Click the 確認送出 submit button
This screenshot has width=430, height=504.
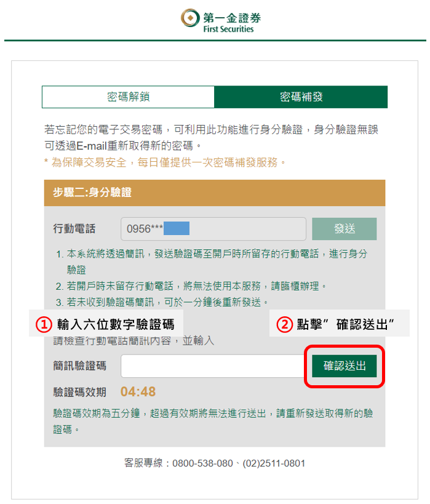344,366
